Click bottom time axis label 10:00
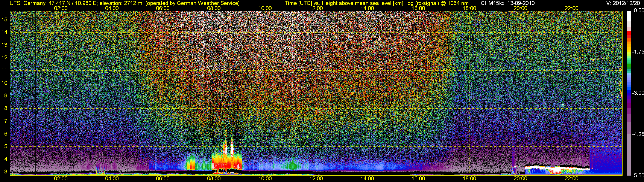This screenshot has height=182, width=644. click(x=265, y=179)
